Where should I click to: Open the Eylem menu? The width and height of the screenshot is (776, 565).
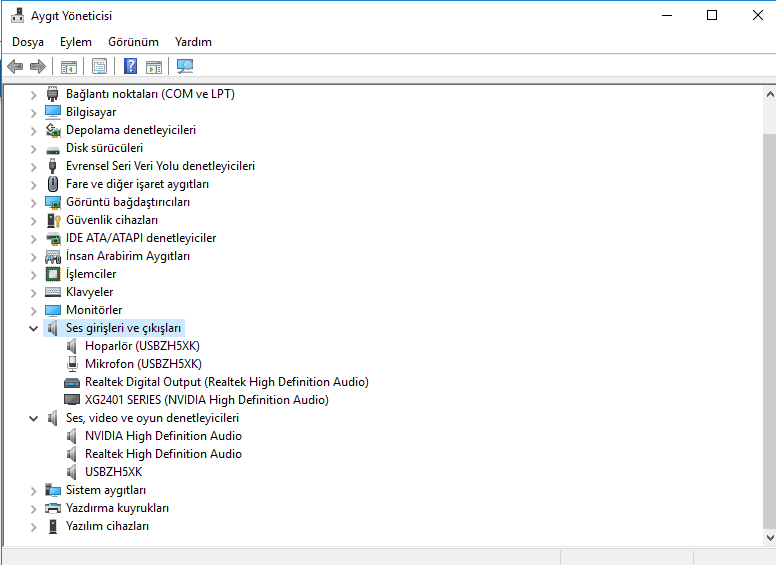pyautogui.click(x=76, y=42)
